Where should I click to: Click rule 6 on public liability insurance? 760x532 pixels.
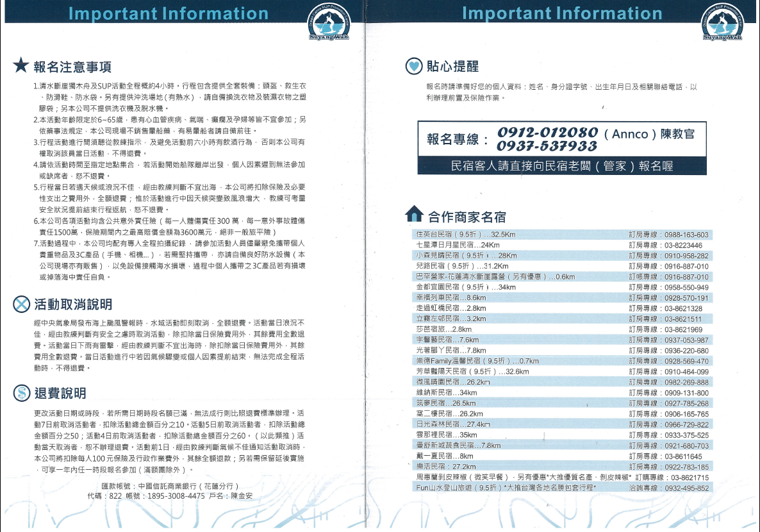(170, 226)
